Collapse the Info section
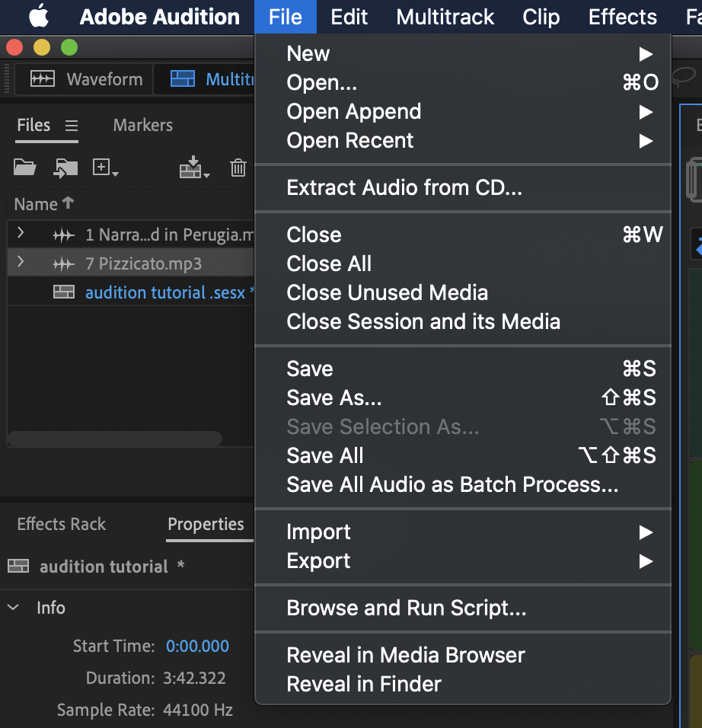The height and width of the screenshot is (728, 702). 13,607
